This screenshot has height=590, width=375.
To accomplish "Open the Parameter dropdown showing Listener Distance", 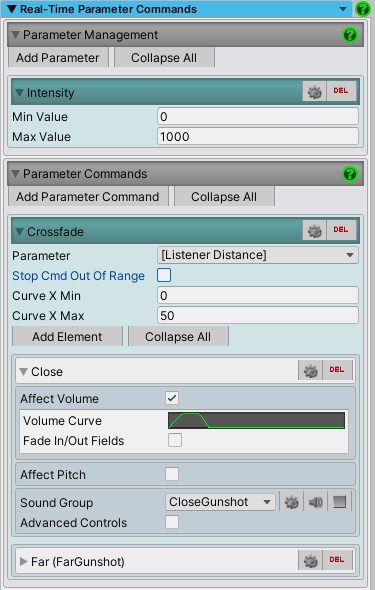I will pos(258,255).
